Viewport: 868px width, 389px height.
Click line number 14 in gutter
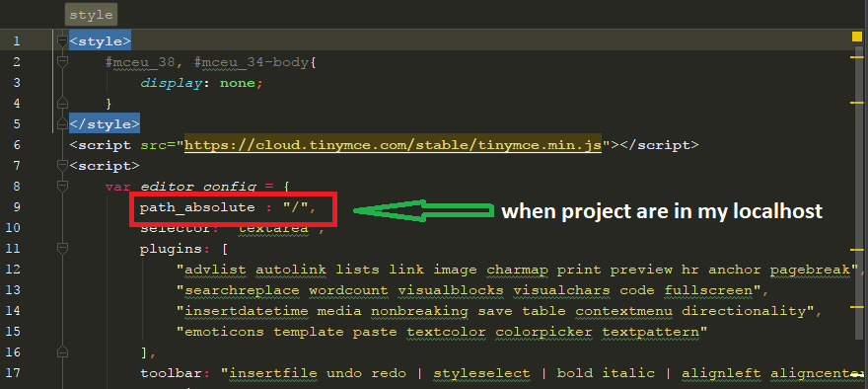pos(12,311)
